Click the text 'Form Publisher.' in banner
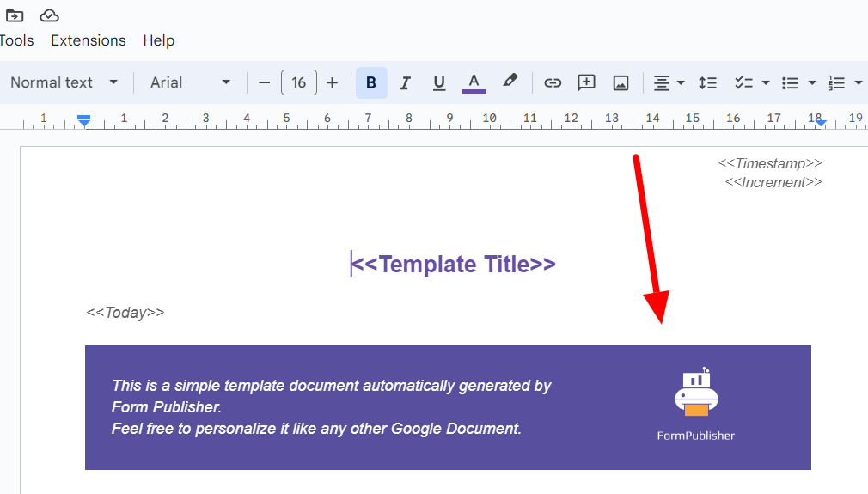Screen dimensions: 868x494 pyautogui.click(x=167, y=407)
